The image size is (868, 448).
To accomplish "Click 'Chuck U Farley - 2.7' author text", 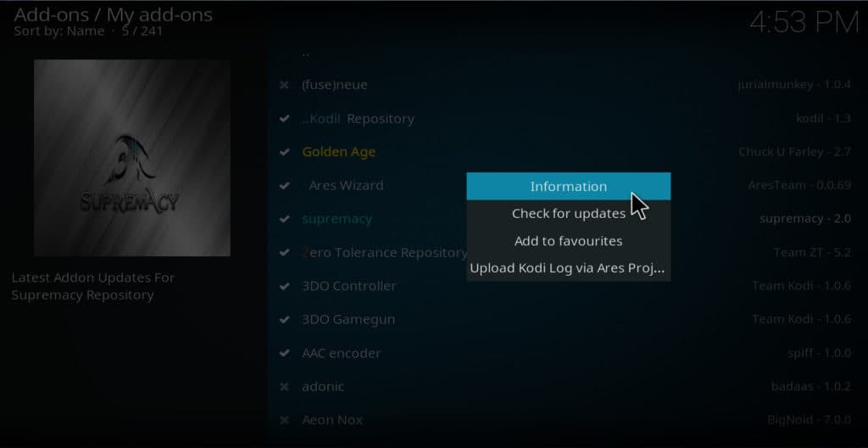I will (795, 152).
